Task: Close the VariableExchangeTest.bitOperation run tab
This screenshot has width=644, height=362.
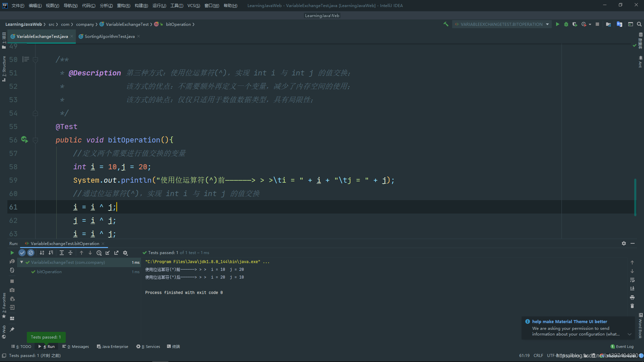Action: [x=103, y=244]
